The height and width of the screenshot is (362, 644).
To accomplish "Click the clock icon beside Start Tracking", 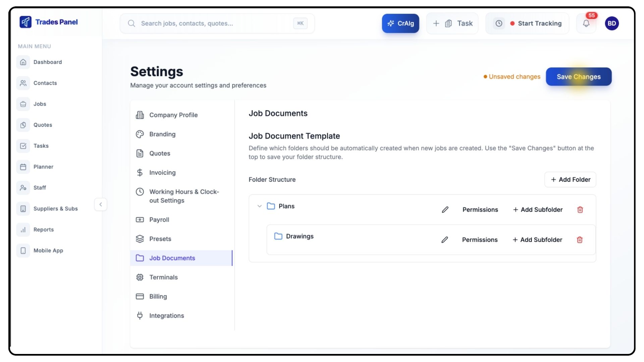I will [x=499, y=23].
